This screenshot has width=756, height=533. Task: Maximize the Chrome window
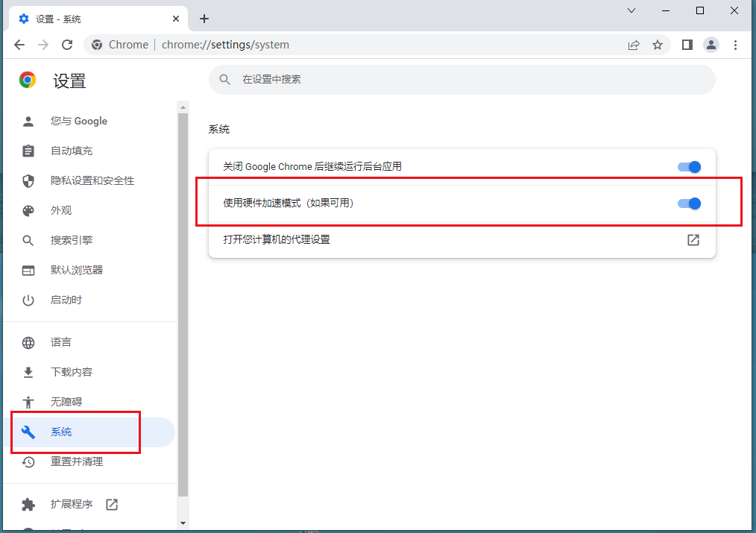(x=700, y=10)
